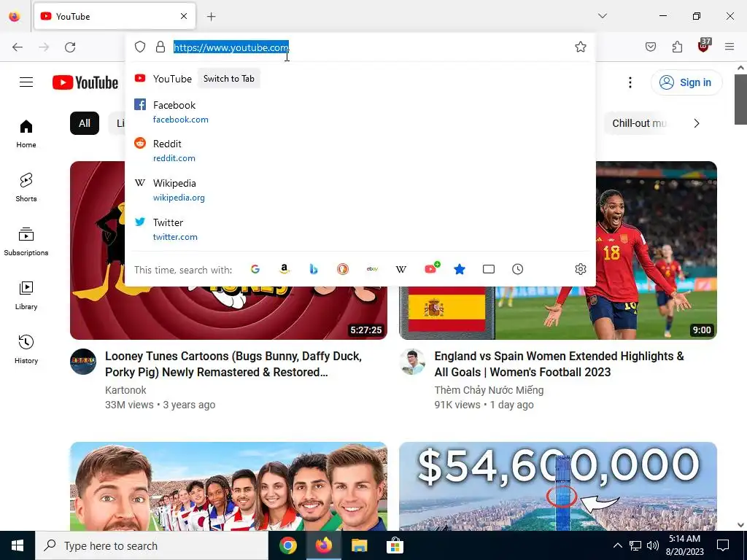This screenshot has width=747, height=560.
Task: Open the YouTube settings three-dot menu
Action: tap(630, 82)
